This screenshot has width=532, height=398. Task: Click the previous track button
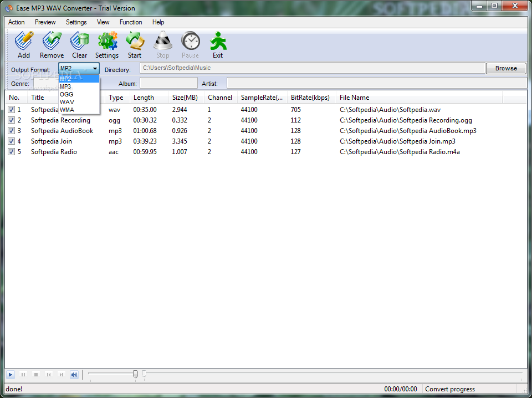click(x=49, y=375)
